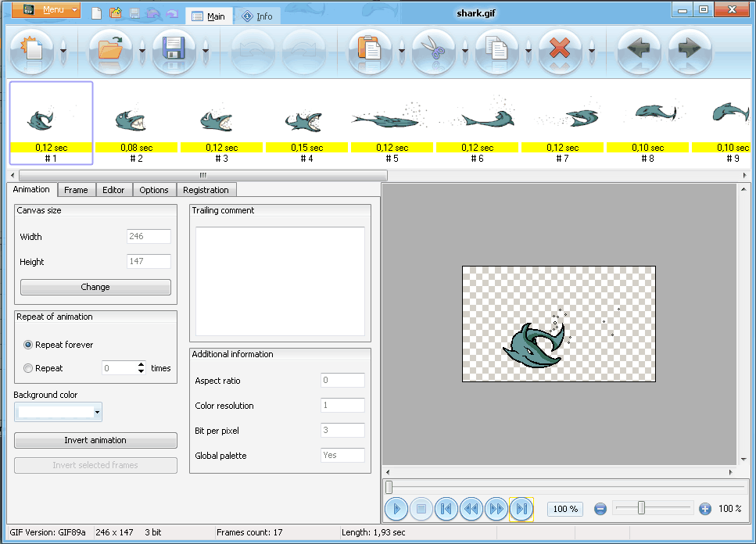Click the Invert animation button

[95, 440]
